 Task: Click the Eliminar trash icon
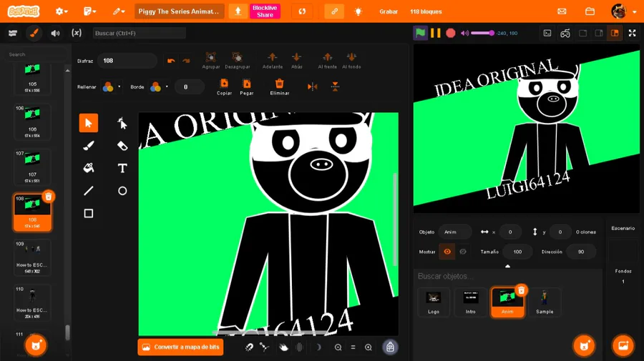tap(279, 83)
